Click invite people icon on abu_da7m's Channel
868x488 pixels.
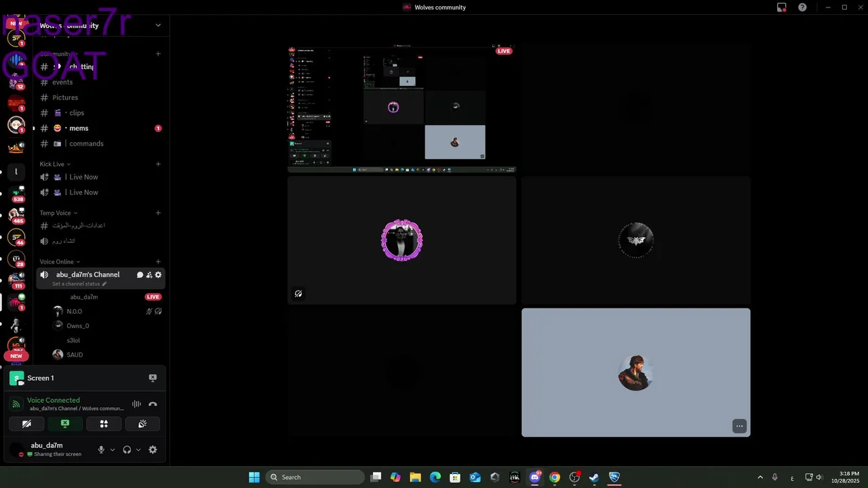click(149, 274)
